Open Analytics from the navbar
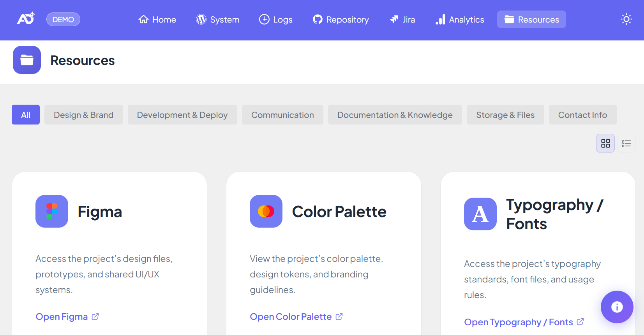 460,19
